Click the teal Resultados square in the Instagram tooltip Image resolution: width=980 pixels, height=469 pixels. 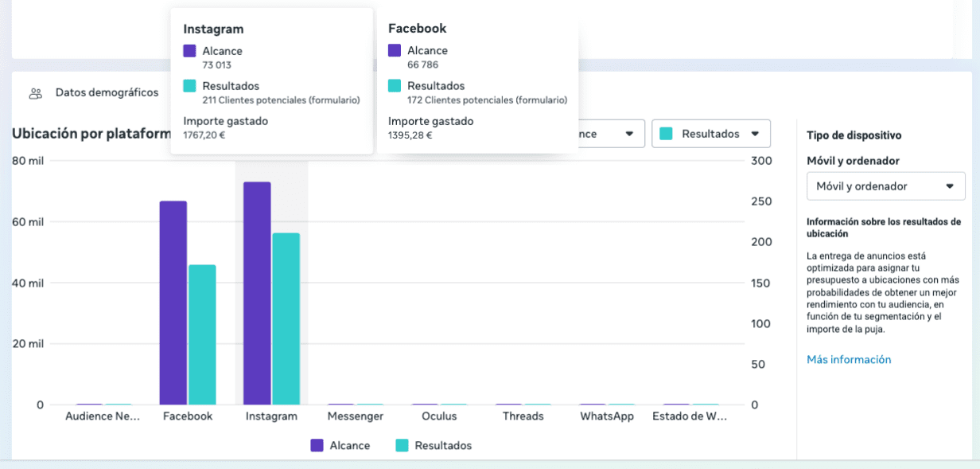click(x=189, y=86)
